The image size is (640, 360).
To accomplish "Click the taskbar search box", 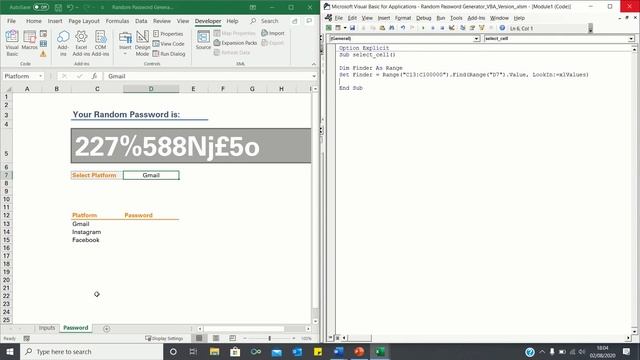I will [x=92, y=351].
